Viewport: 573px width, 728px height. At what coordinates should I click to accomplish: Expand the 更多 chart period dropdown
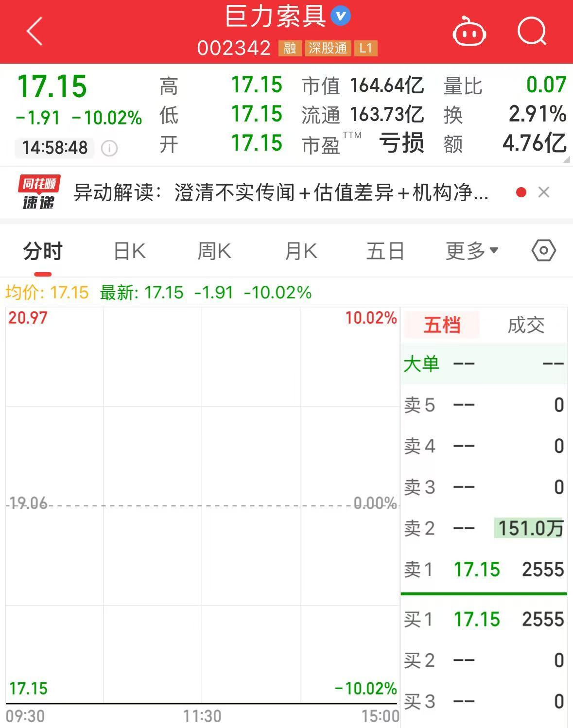tap(472, 251)
